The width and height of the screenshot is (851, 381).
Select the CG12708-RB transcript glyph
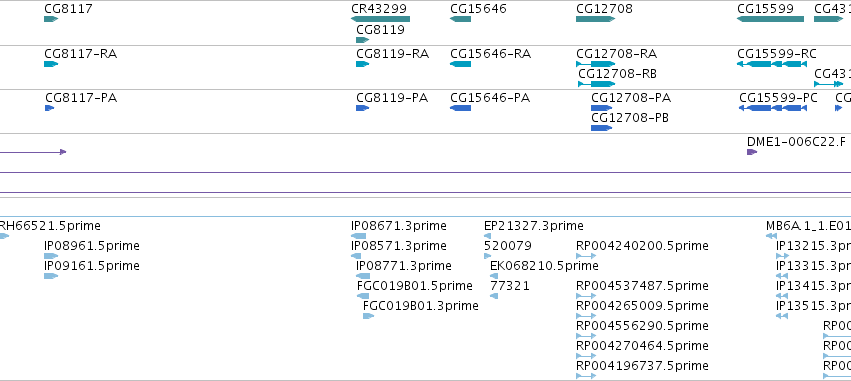[596, 84]
